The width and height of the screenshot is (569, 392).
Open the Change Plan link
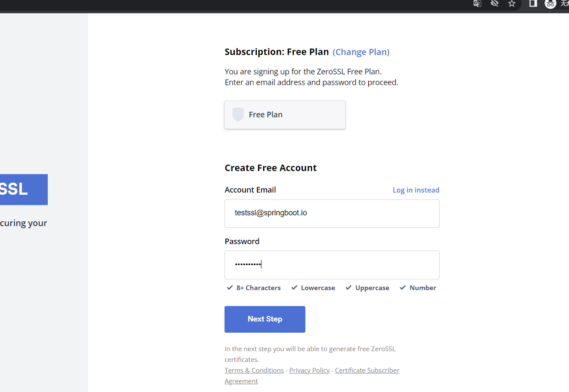[x=361, y=52]
